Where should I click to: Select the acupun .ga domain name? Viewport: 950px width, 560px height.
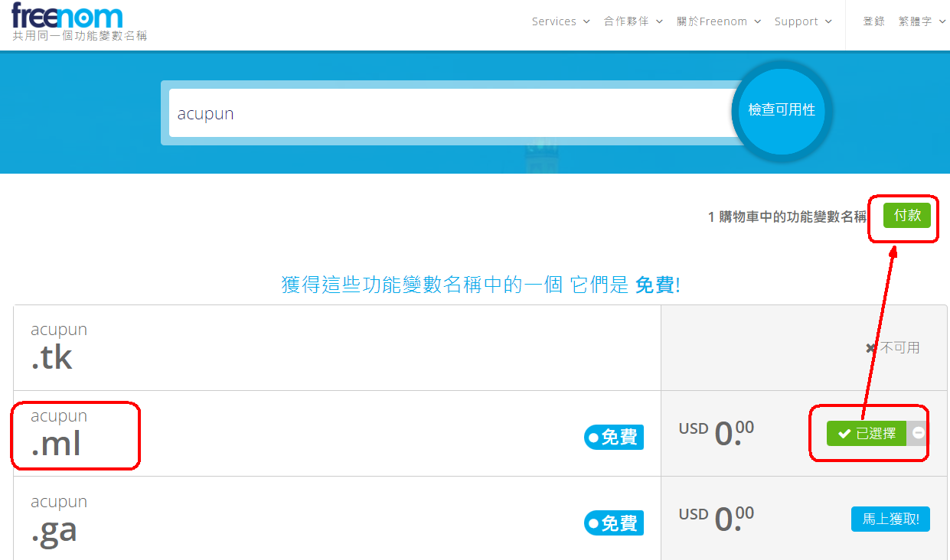59,520
